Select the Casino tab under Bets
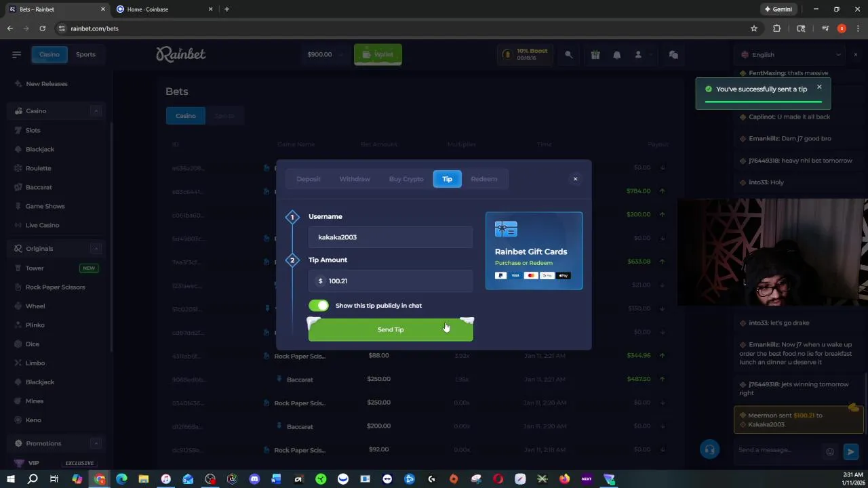The height and width of the screenshot is (488, 868). [186, 116]
